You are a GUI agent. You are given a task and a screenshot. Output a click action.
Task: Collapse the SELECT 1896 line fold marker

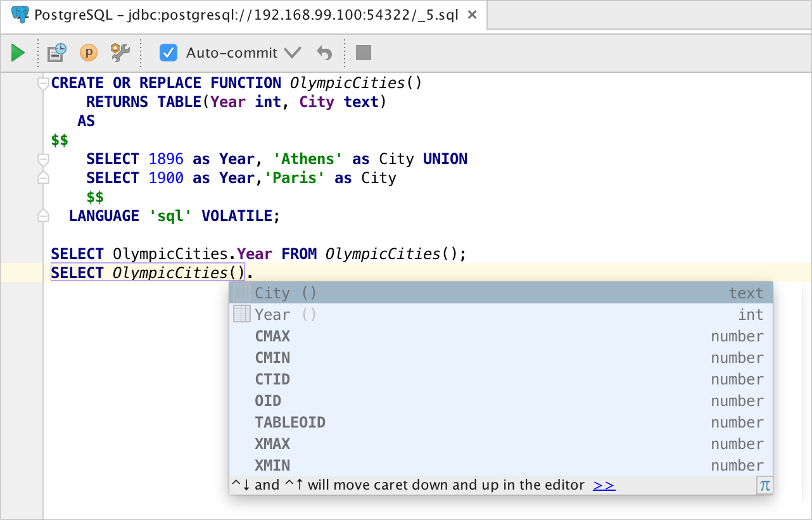coord(43,159)
